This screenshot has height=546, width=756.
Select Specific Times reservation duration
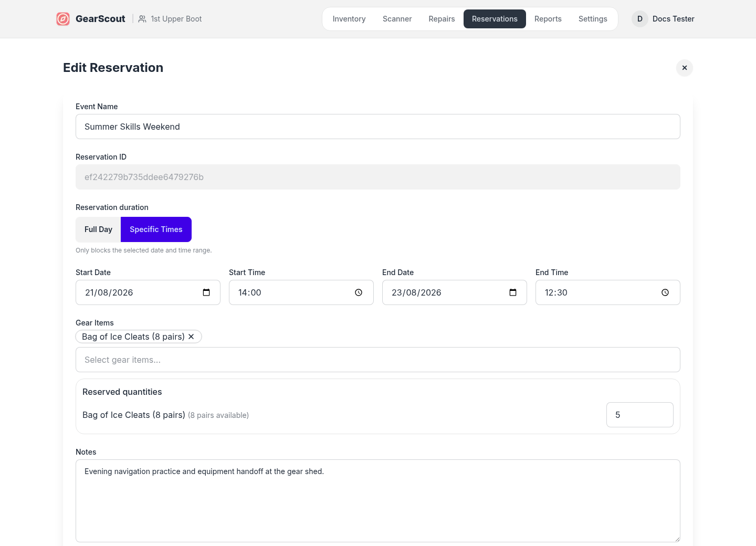[x=156, y=229]
